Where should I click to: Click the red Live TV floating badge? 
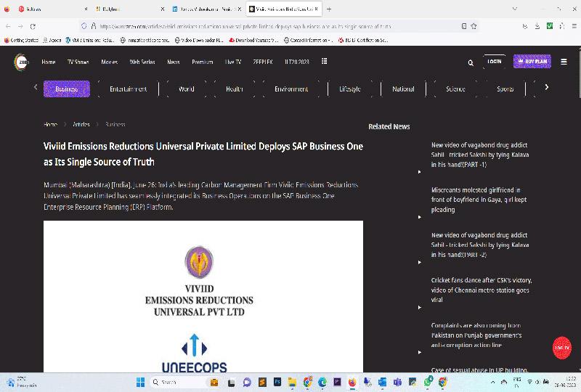click(561, 348)
